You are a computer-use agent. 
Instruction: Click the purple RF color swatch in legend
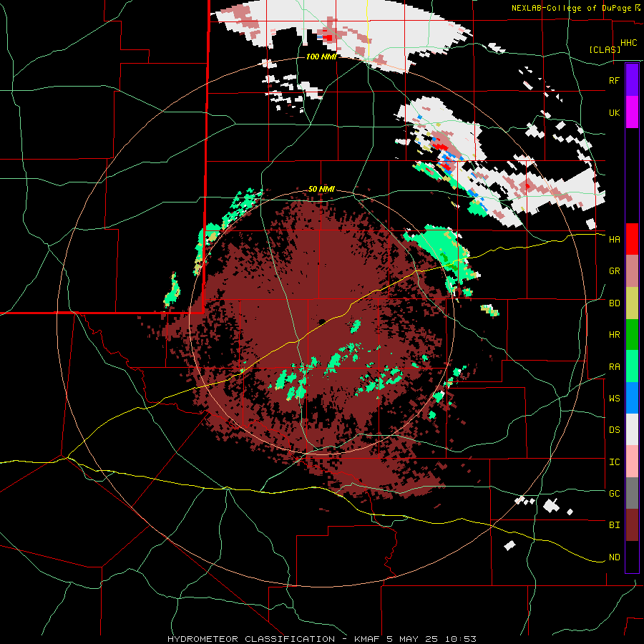632,80
